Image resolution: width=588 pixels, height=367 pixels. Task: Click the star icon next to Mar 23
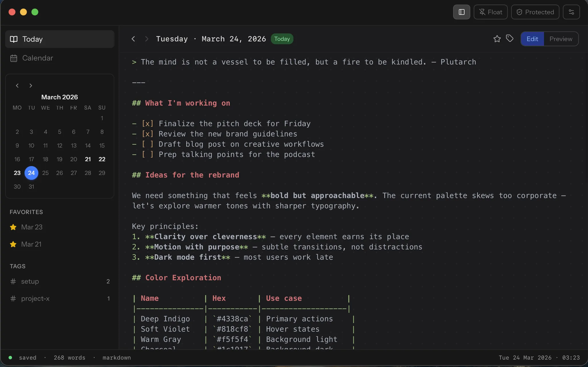[x=13, y=227]
